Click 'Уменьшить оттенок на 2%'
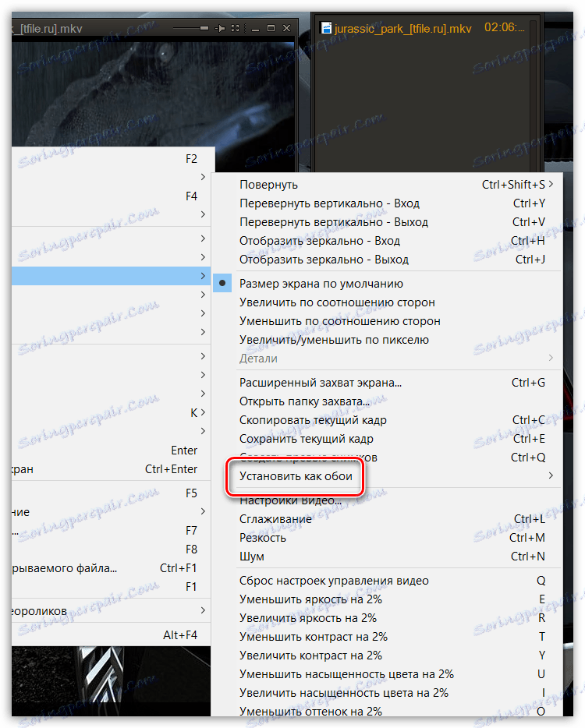This screenshot has height=728, width=585. [x=387, y=712]
